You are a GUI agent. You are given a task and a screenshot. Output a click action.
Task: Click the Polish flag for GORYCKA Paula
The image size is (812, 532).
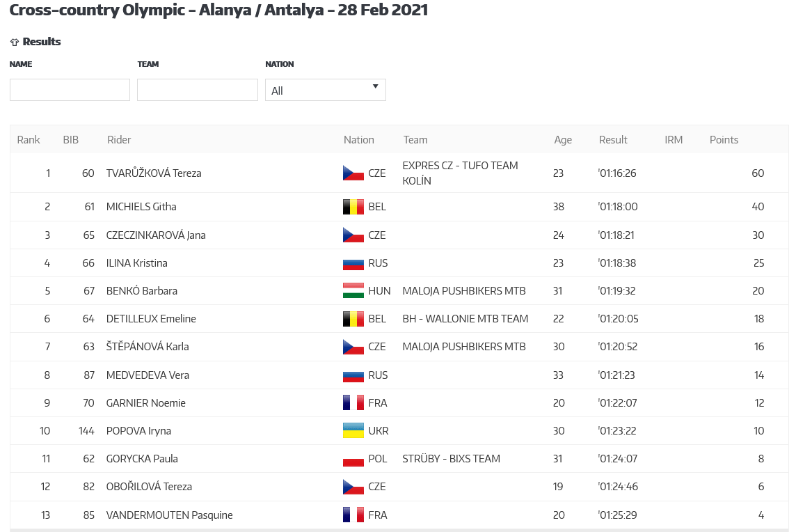353,459
